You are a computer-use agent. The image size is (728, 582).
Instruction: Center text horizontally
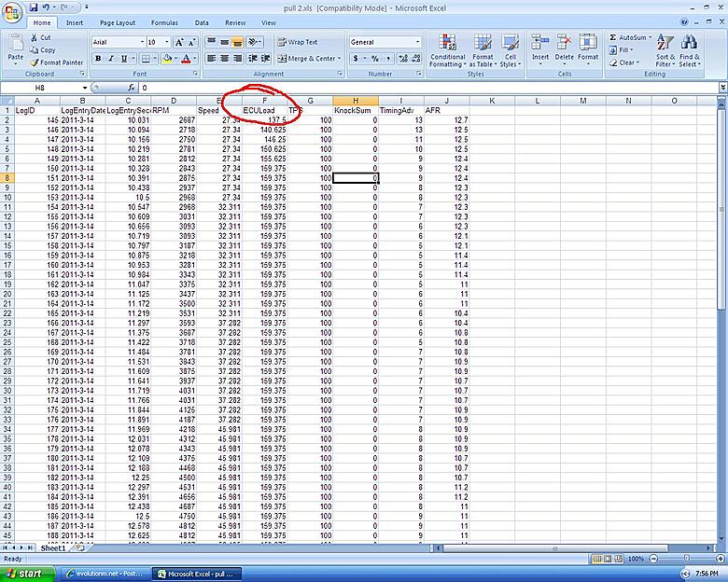225,59
